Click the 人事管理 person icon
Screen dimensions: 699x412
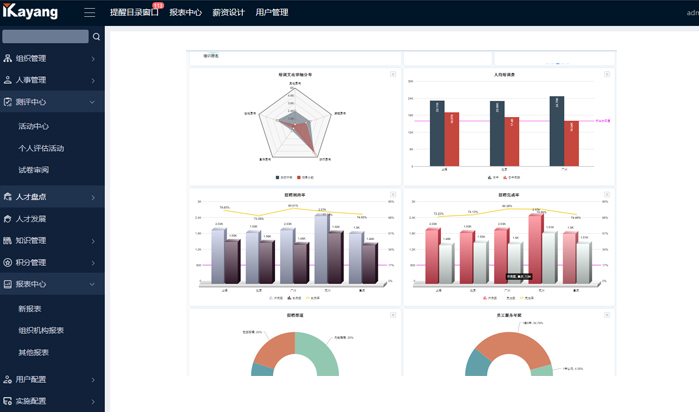click(x=8, y=80)
